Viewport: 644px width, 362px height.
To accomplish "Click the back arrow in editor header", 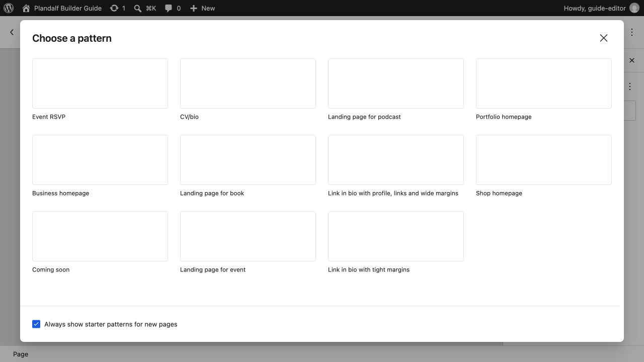I will coord(12,32).
